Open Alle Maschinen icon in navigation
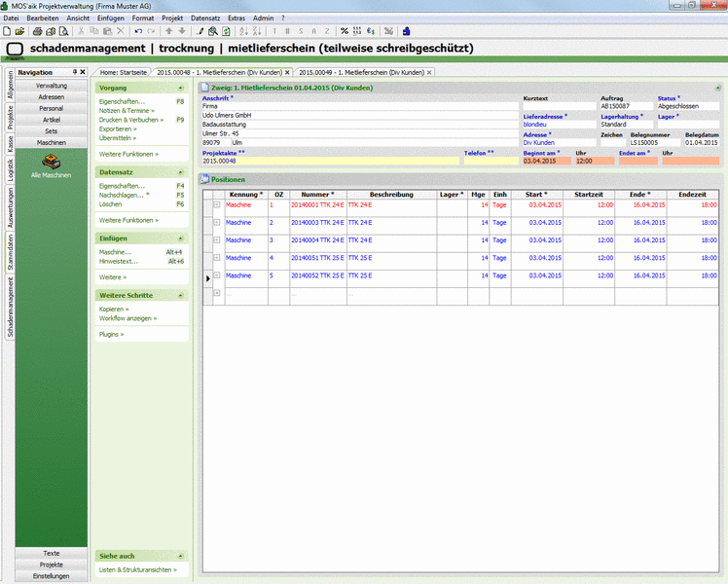The image size is (728, 584). point(51,166)
